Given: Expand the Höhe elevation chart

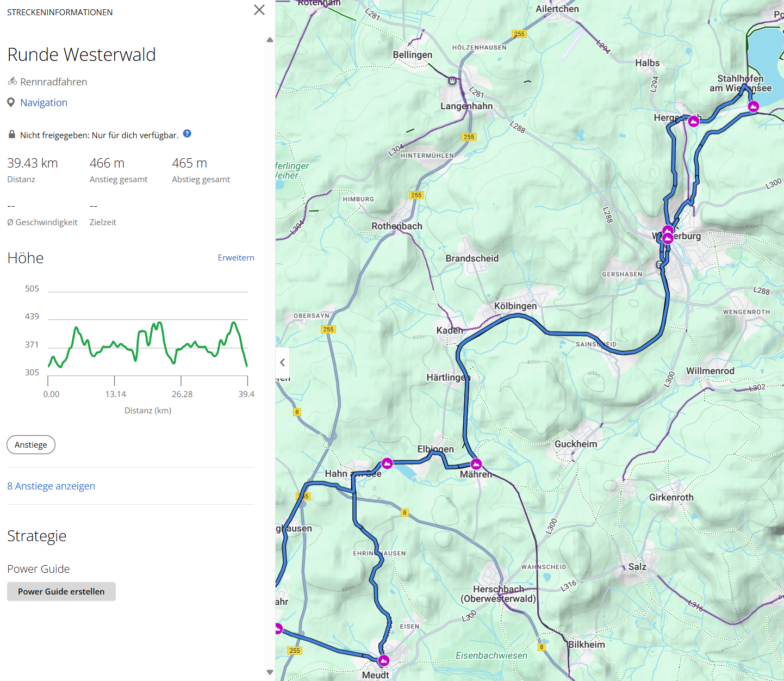Looking at the screenshot, I should pyautogui.click(x=236, y=258).
